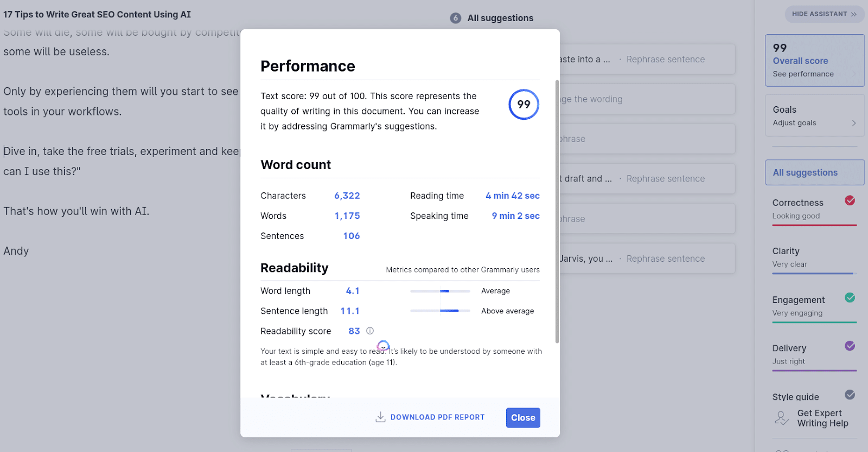This screenshot has width=868, height=452.
Task: Click the Correctness red checkmark badge
Action: click(850, 200)
